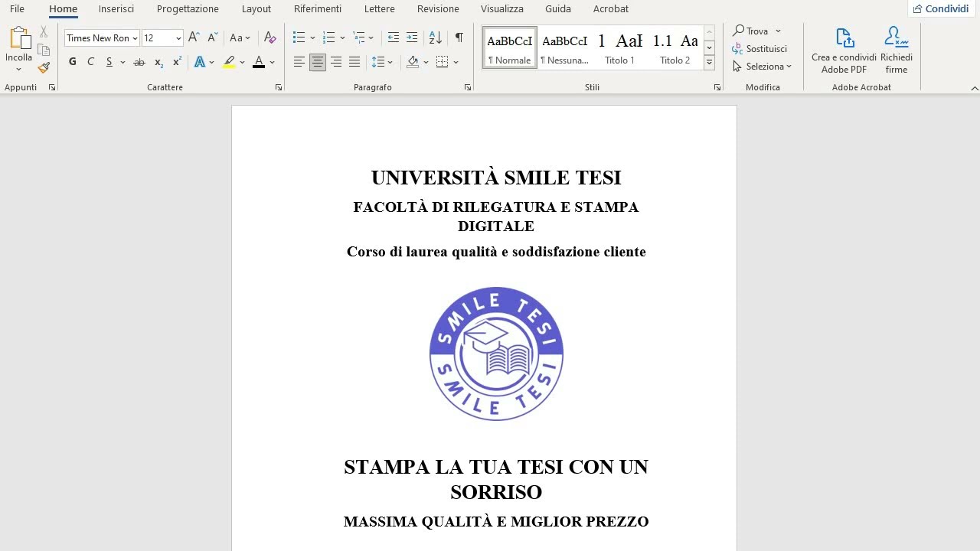The height and width of the screenshot is (551, 980).
Task: Open borders dropdown arrow
Action: 456,62
